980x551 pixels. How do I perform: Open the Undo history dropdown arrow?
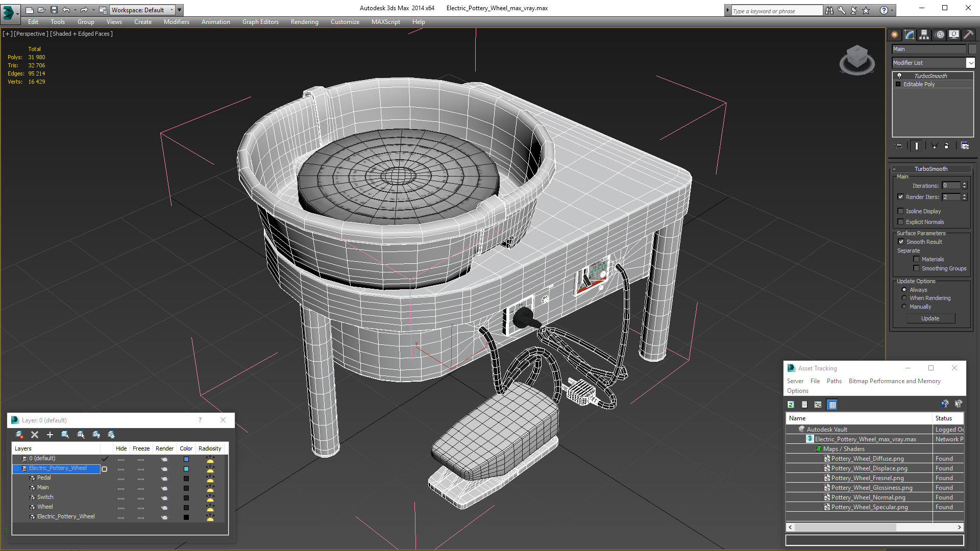click(x=75, y=10)
